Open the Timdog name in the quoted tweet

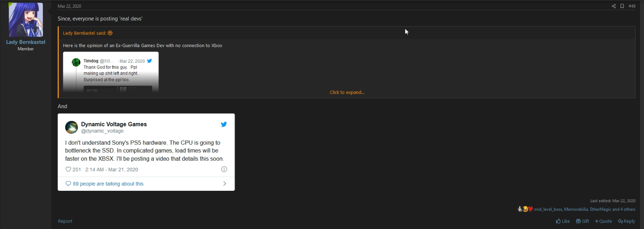tap(91, 61)
